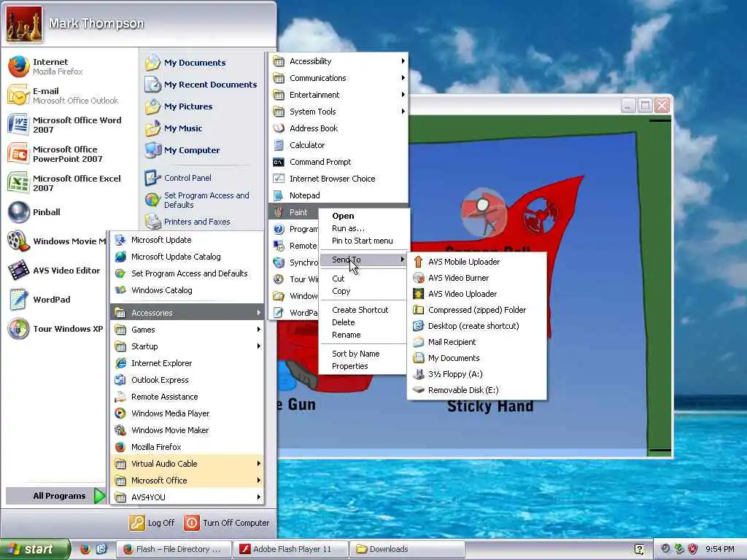
Task: Launch Internet Explorer from All Programs
Action: [187, 363]
